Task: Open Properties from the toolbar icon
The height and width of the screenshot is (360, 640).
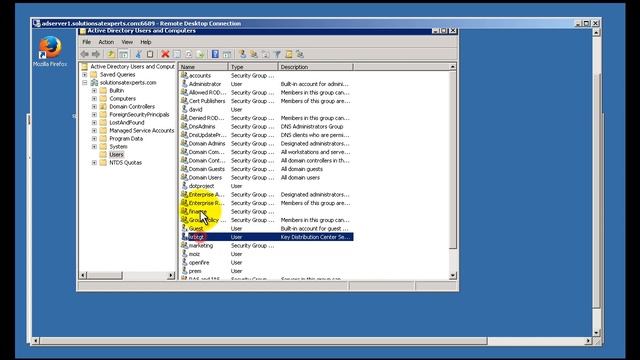Action: point(177,54)
